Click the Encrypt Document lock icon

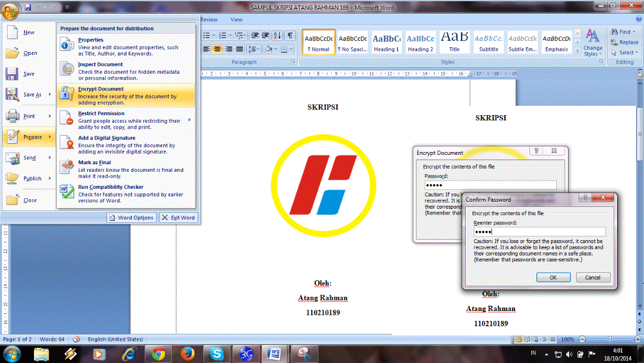tap(67, 94)
